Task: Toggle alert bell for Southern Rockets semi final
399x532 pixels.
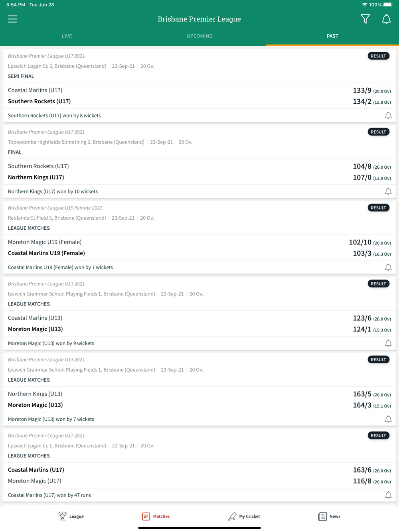Action: 388,116
